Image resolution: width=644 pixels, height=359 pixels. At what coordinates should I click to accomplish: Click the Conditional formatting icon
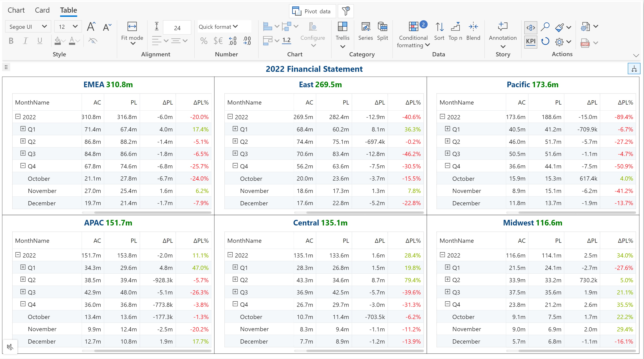coord(413,27)
